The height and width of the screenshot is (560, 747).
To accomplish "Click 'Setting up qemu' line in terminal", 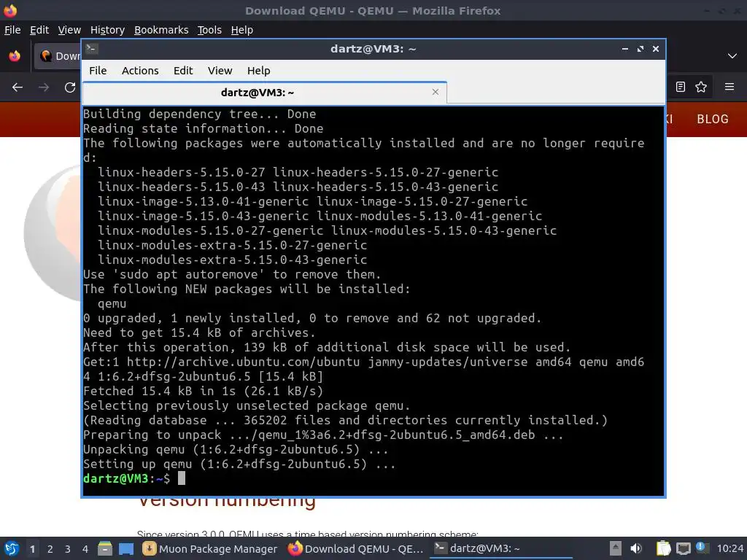I will coord(239,464).
